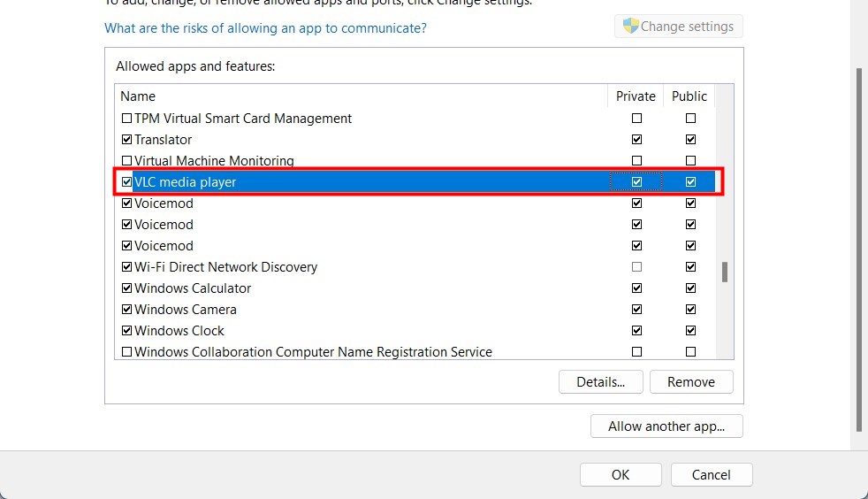Check Public for Windows Collaboration Computer Name Registration

click(x=690, y=351)
